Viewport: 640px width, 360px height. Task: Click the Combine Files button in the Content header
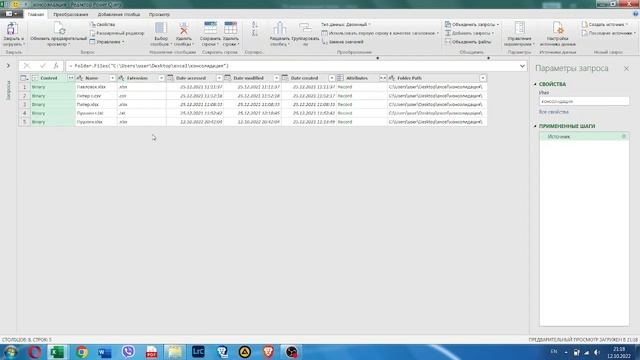(71, 78)
